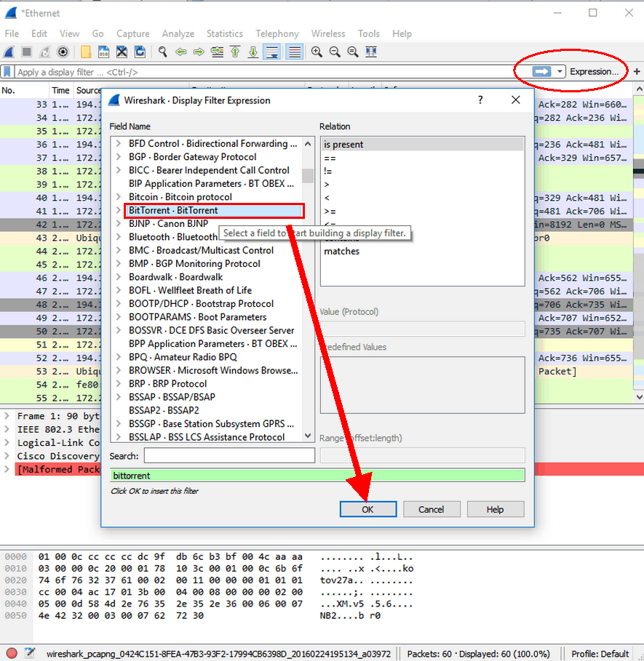
Task: Open the Analyze menu
Action: [x=178, y=33]
